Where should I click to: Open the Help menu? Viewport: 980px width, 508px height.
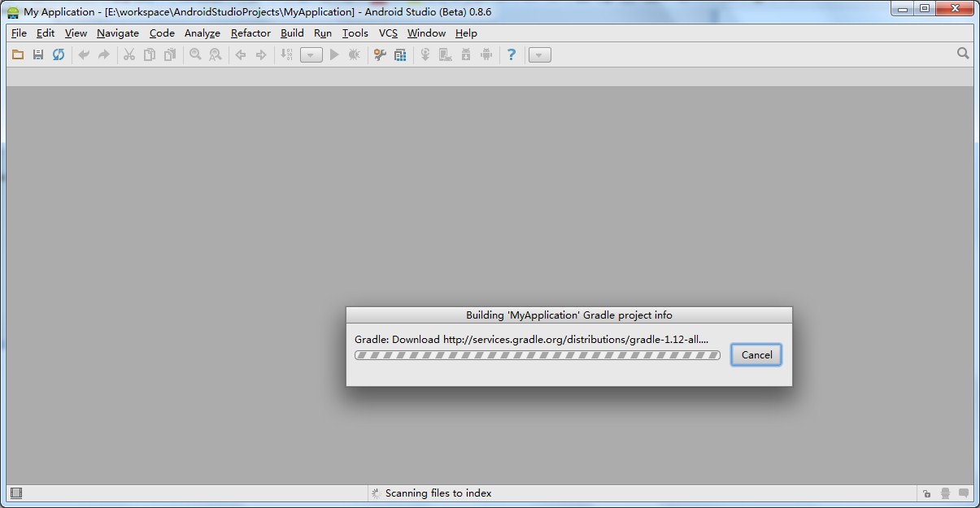pos(466,33)
